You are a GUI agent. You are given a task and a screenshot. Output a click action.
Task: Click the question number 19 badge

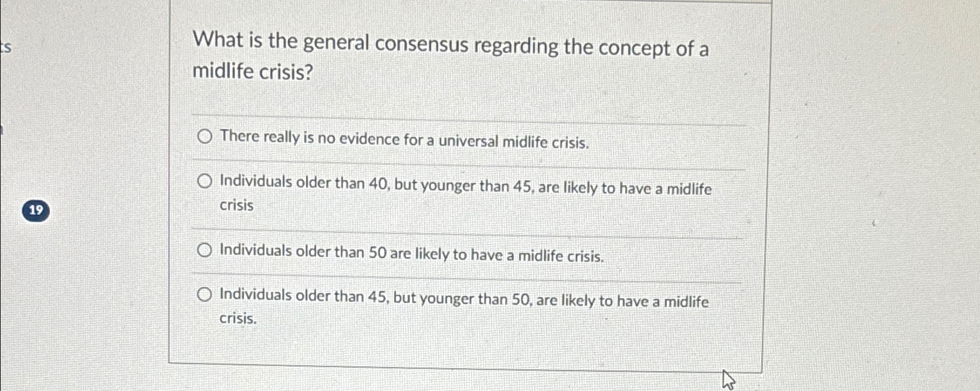tap(35, 210)
